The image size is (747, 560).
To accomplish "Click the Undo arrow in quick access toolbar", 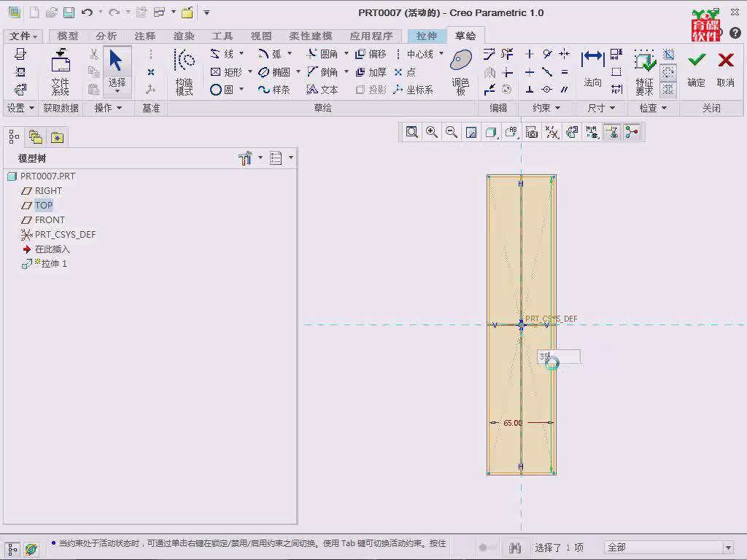I will click(87, 12).
